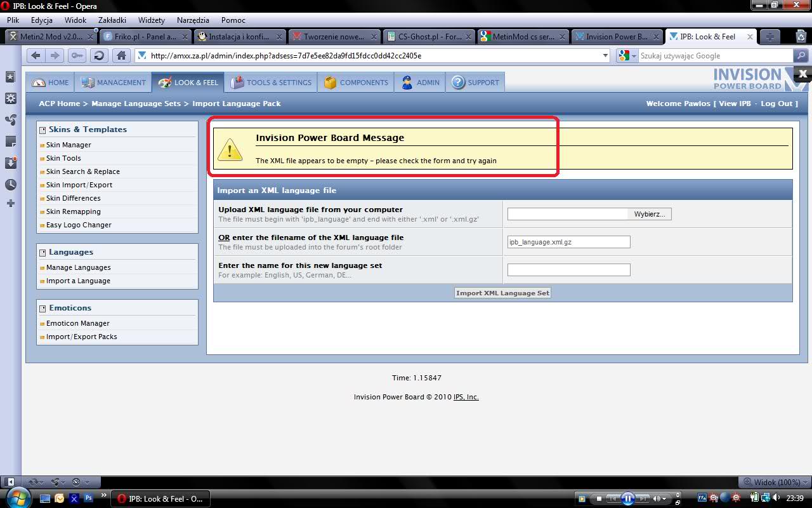The width and height of the screenshot is (812, 508).
Task: Switch to the Tworzenie nowe... tab
Action: click(334, 37)
